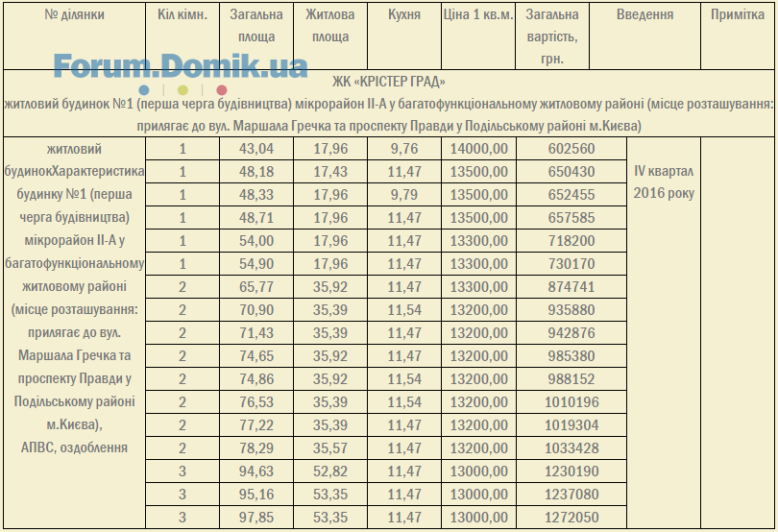Click total area cell 71,43
The height and width of the screenshot is (532, 778).
coord(256,333)
